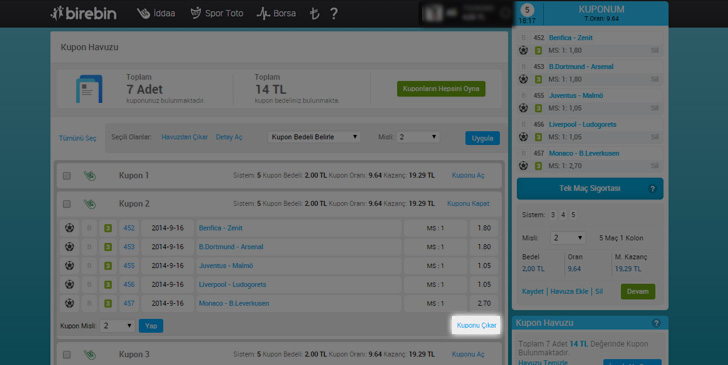This screenshot has height=365, width=728.
Task: Click Tek Maç Sigortası help icon
Action: click(x=652, y=189)
